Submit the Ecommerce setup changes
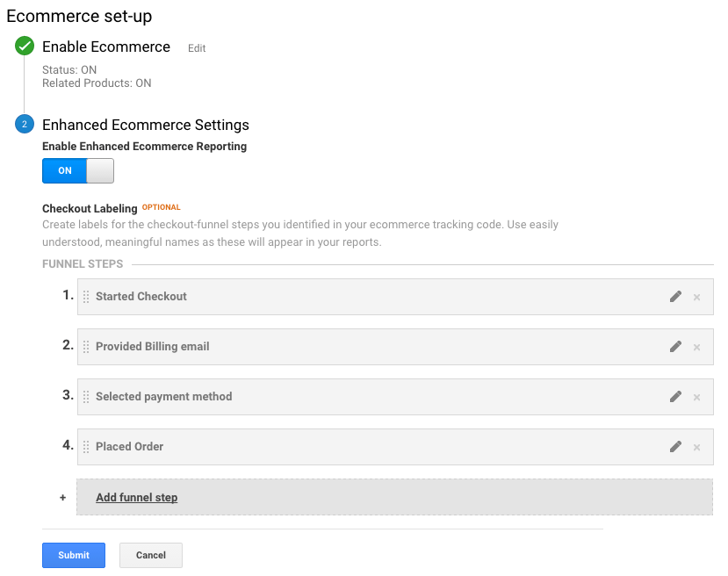Viewport: 728px width, 576px height. (73, 555)
